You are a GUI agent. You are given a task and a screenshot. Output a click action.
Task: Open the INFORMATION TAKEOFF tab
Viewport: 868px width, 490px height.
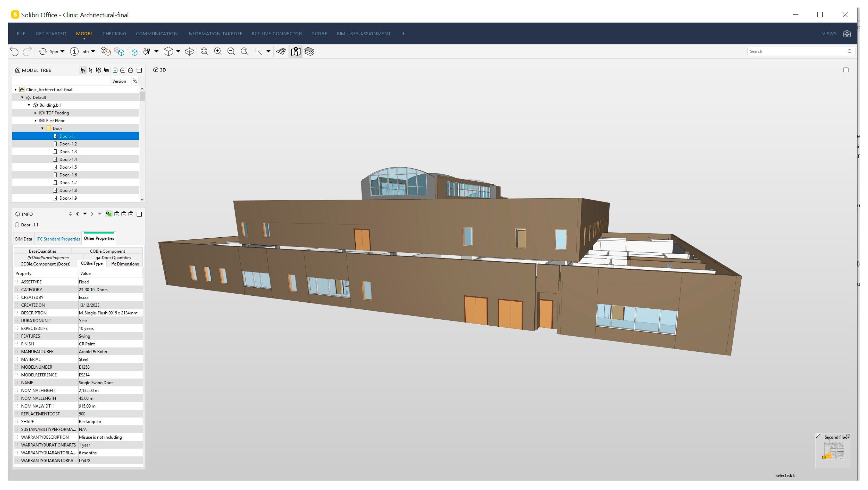(x=215, y=34)
